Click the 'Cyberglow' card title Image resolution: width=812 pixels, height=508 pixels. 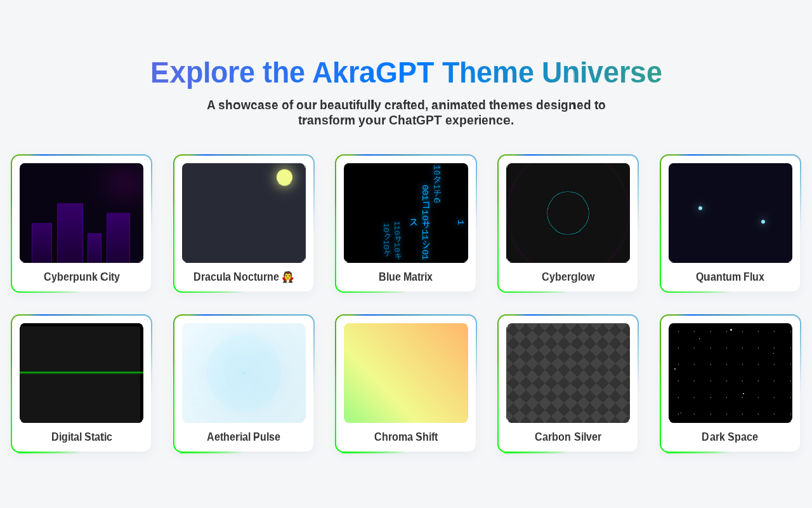[568, 277]
